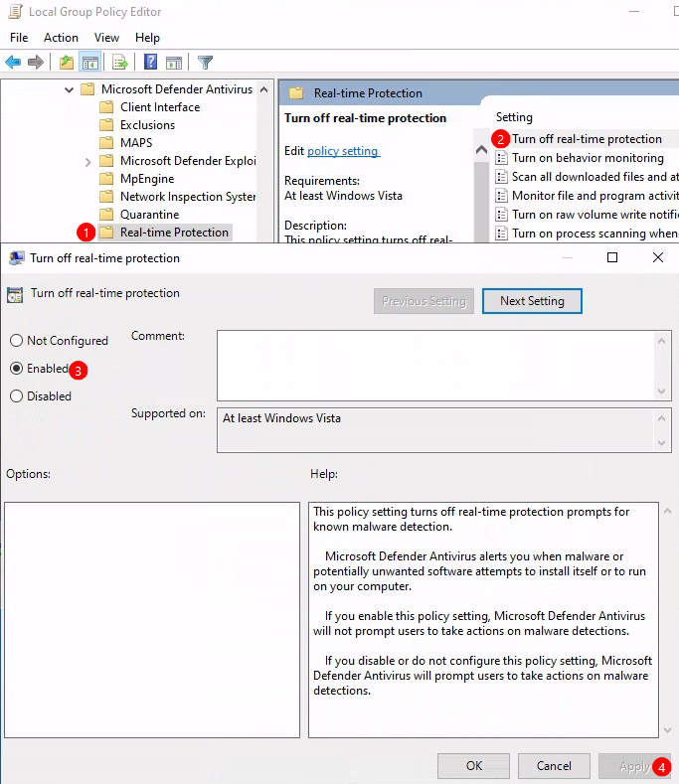
Task: Click the Next Setting button
Action: 532,301
